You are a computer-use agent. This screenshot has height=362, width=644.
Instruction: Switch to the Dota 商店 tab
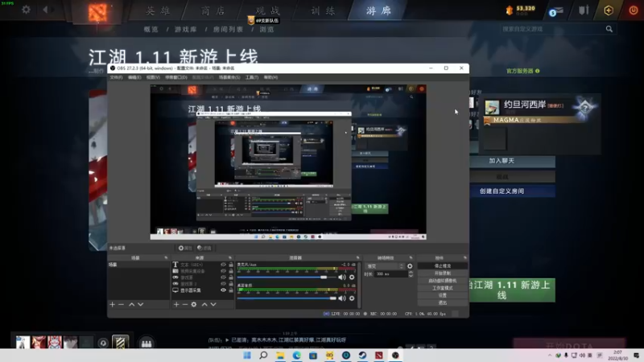click(x=213, y=10)
